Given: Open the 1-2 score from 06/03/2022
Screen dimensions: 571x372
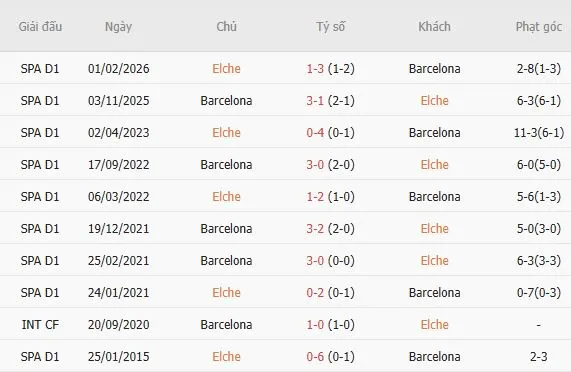Looking at the screenshot, I should click(x=315, y=197).
